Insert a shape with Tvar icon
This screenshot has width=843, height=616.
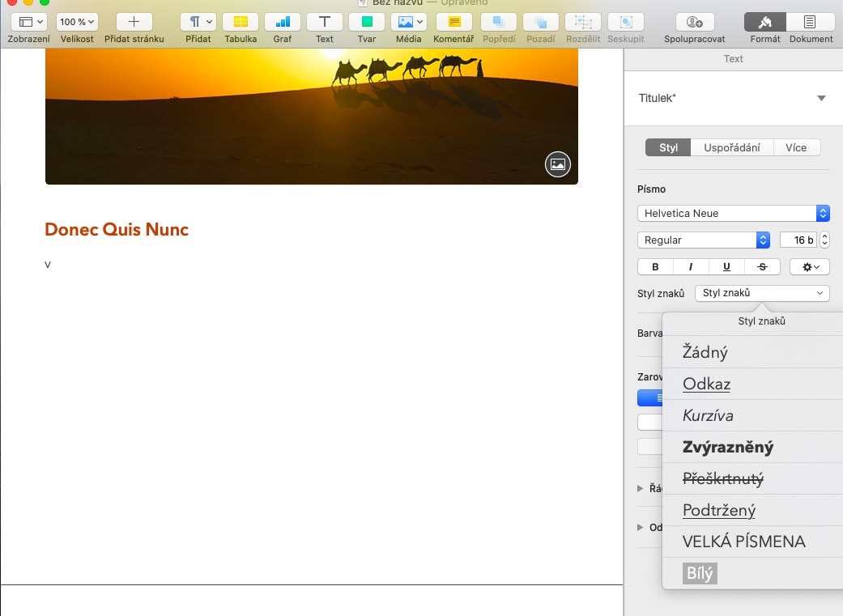coord(367,22)
